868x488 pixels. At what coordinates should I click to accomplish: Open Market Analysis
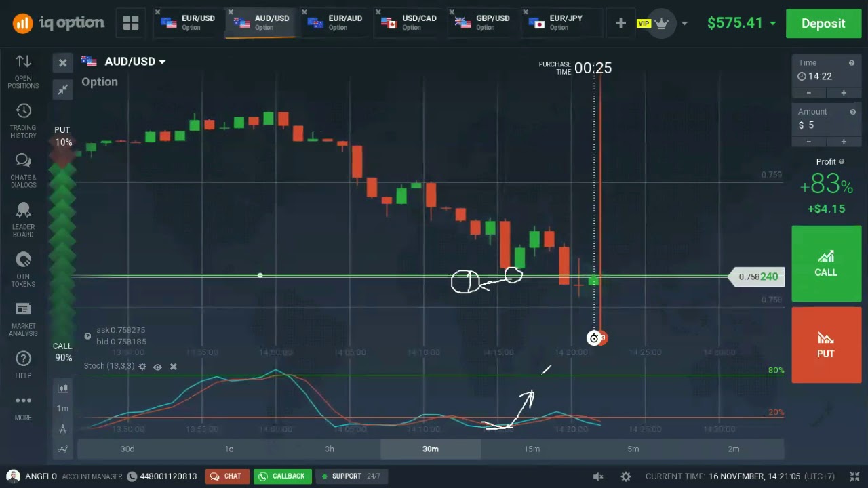(23, 319)
